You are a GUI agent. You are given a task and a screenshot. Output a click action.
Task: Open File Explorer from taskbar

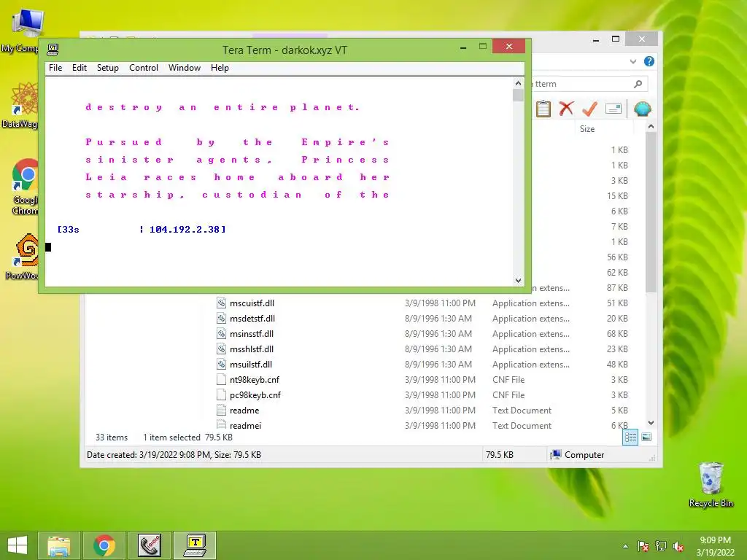(58, 545)
